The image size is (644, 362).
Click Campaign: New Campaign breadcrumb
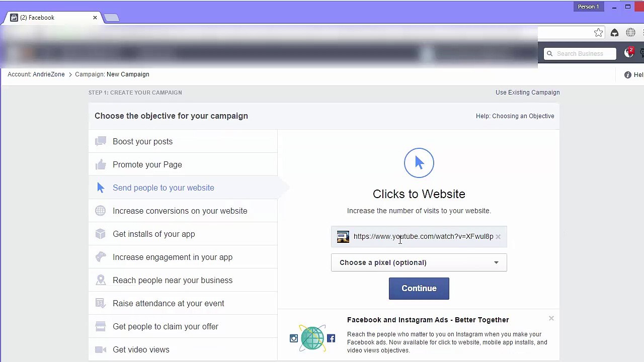click(112, 74)
